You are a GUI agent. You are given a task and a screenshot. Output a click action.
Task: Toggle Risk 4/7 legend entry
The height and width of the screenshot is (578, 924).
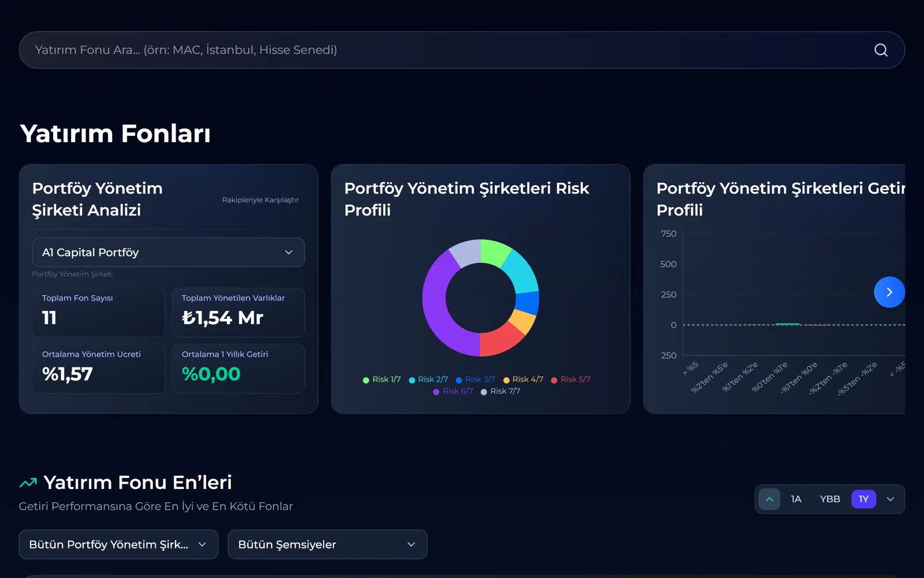(523, 379)
